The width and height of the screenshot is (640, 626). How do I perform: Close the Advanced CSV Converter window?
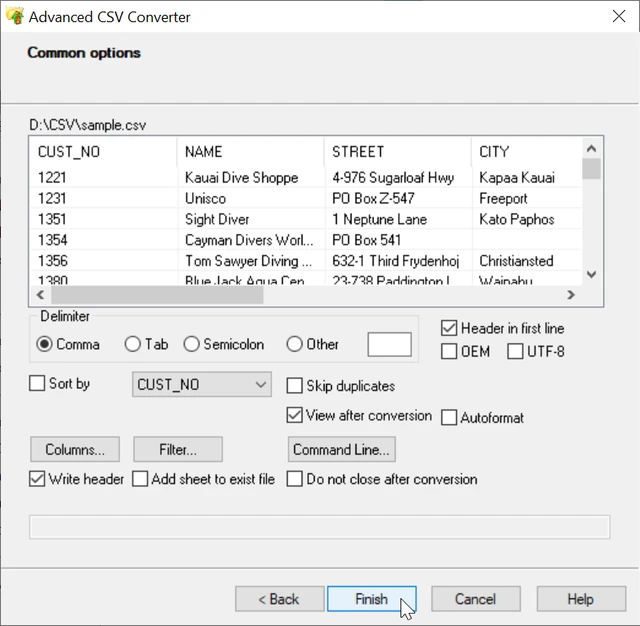point(619,16)
